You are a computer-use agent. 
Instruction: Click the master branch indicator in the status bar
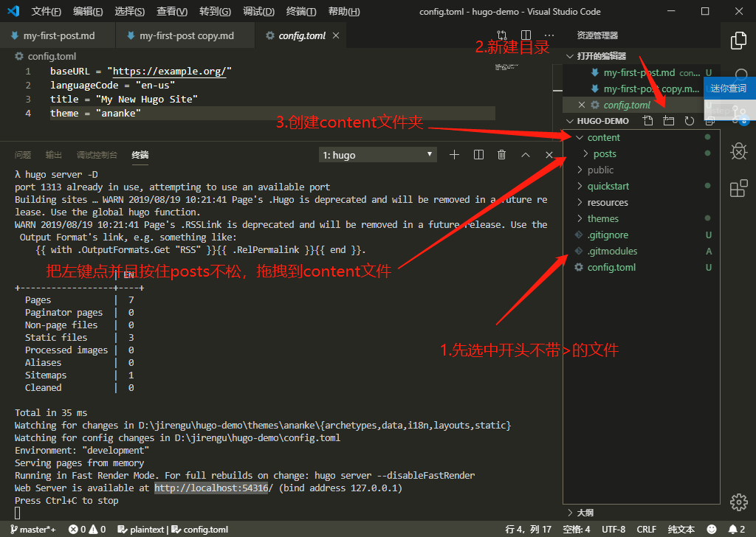coord(32,530)
